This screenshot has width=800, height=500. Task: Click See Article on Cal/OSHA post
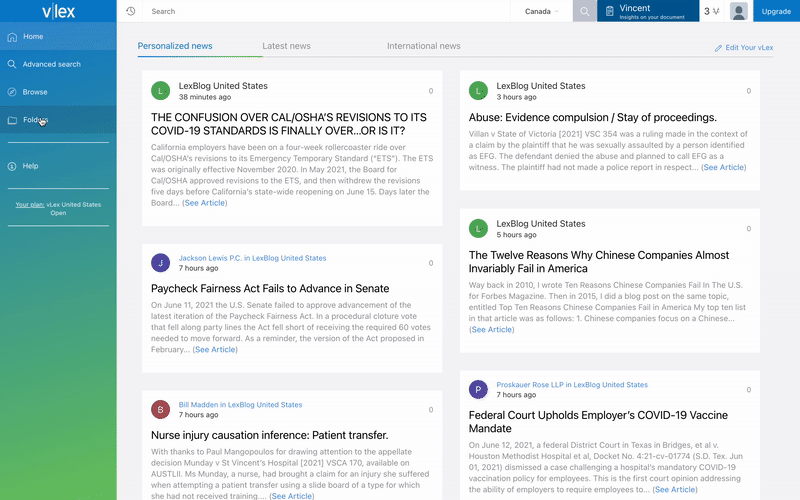click(205, 203)
